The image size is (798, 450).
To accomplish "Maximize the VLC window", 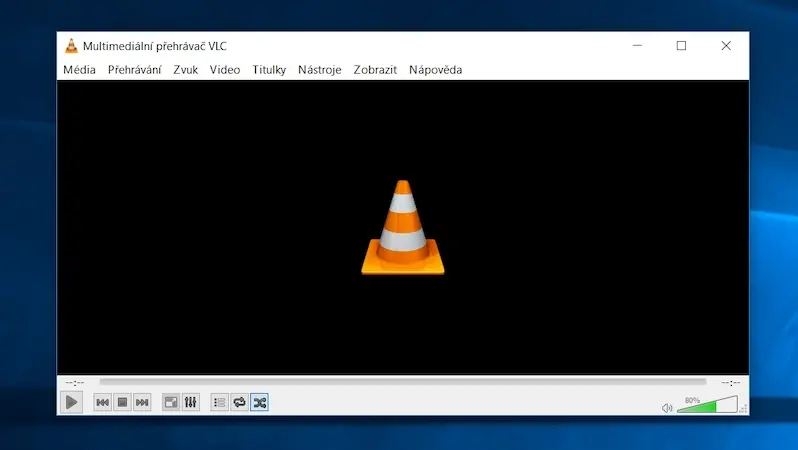I will [681, 46].
